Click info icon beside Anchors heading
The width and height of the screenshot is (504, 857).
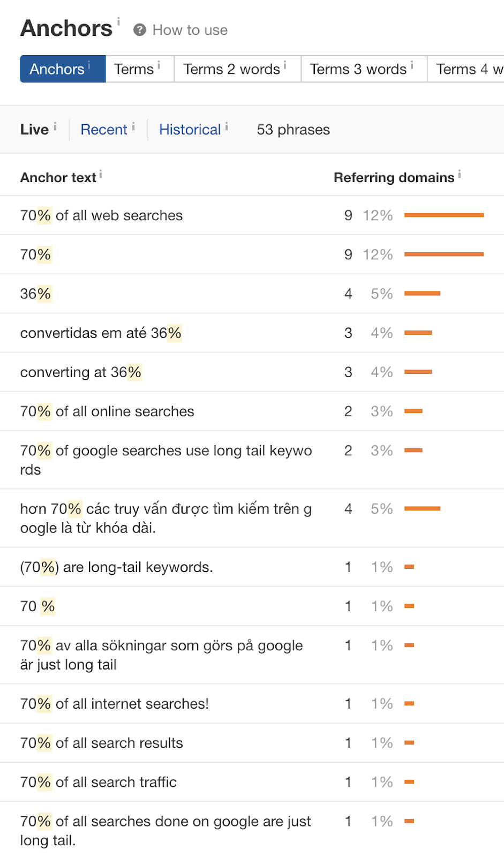118,22
